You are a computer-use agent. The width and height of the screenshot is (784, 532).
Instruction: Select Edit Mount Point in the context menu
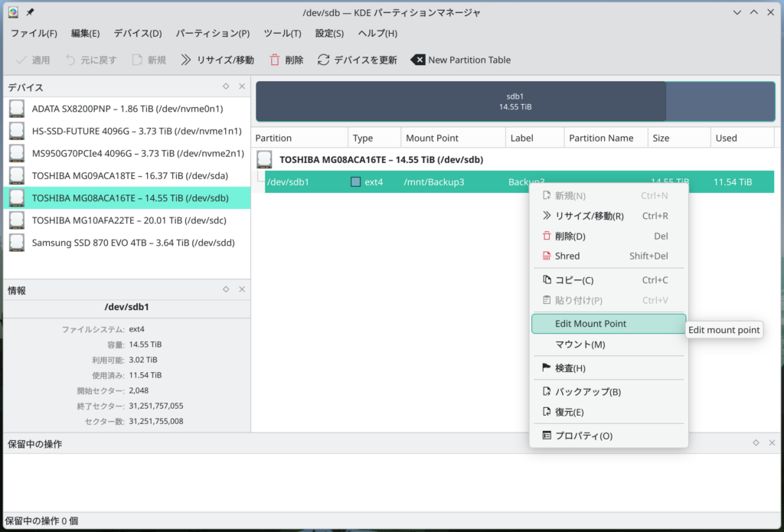(590, 324)
